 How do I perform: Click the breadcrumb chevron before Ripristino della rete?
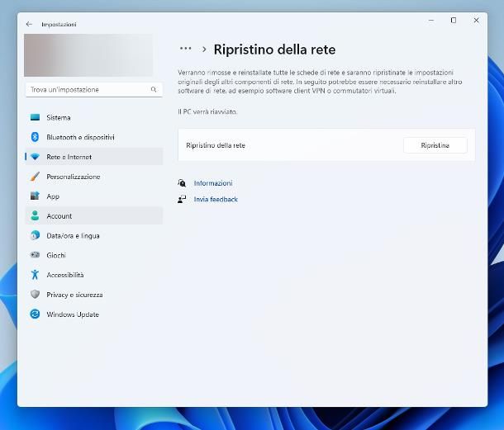pos(204,50)
